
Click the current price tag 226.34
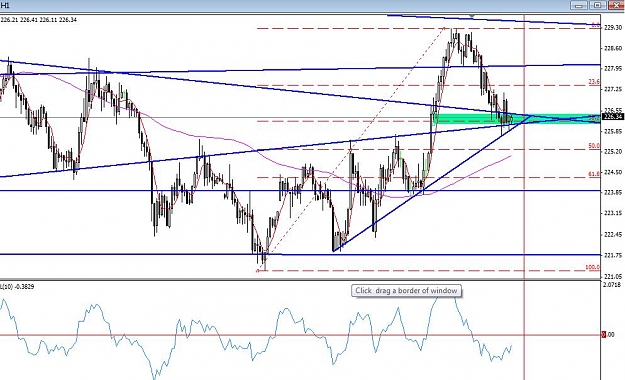[x=613, y=116]
